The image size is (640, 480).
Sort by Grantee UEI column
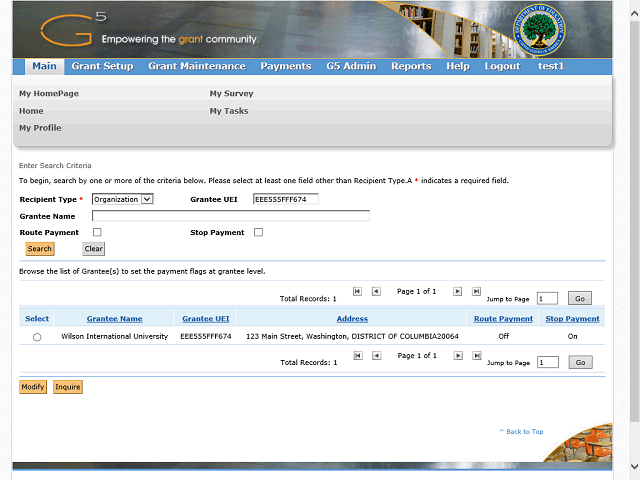pos(206,319)
